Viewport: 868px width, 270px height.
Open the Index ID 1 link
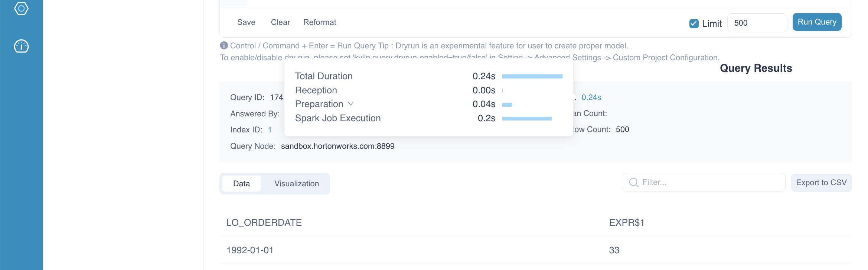(x=270, y=130)
